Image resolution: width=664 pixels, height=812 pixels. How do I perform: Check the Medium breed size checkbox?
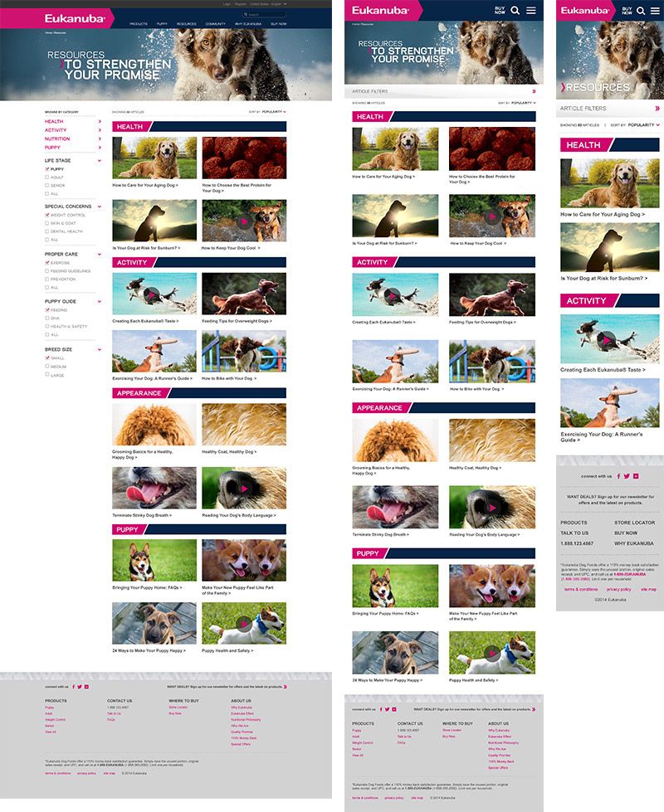click(47, 366)
